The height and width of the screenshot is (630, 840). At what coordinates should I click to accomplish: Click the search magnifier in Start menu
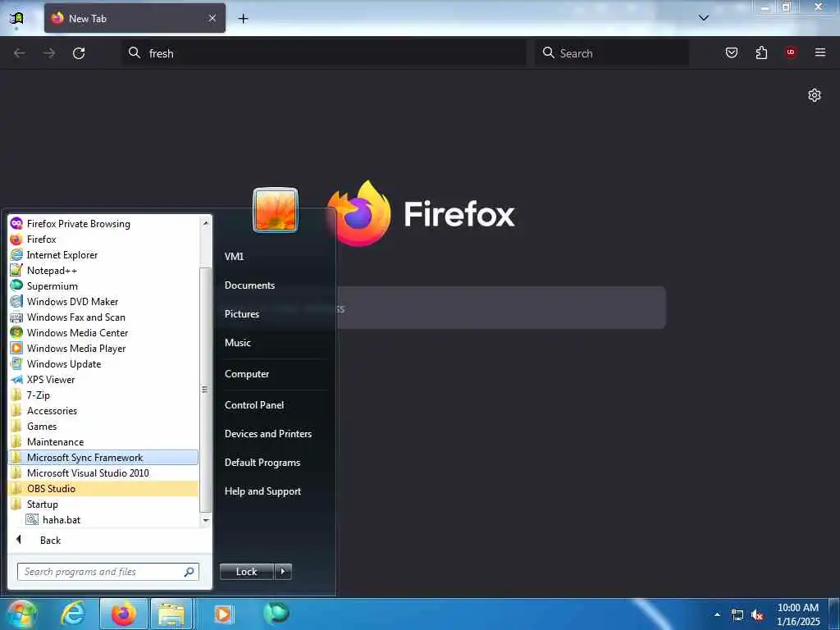pyautogui.click(x=189, y=572)
